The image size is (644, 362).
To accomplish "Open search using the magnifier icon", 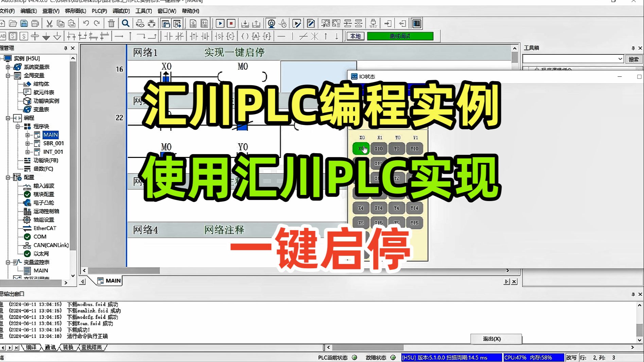I will 126,23.
